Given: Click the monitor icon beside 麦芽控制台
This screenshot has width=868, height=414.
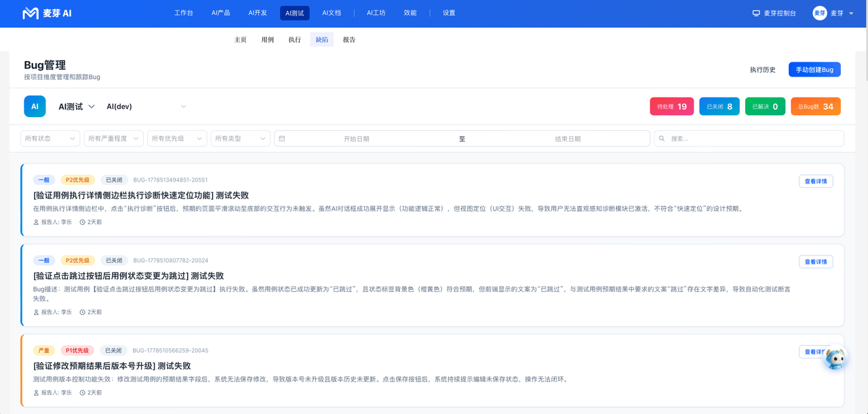Looking at the screenshot, I should tap(756, 13).
